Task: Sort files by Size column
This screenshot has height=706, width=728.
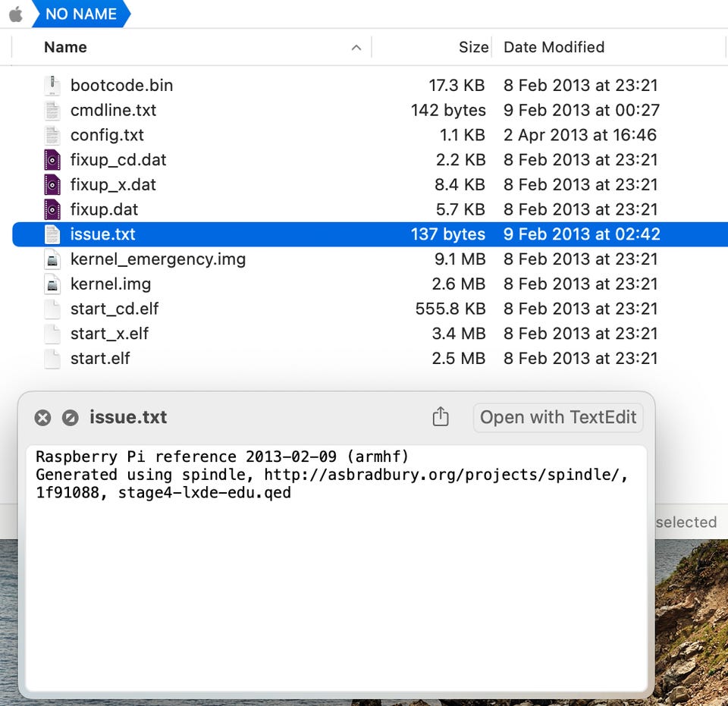Action: [473, 47]
